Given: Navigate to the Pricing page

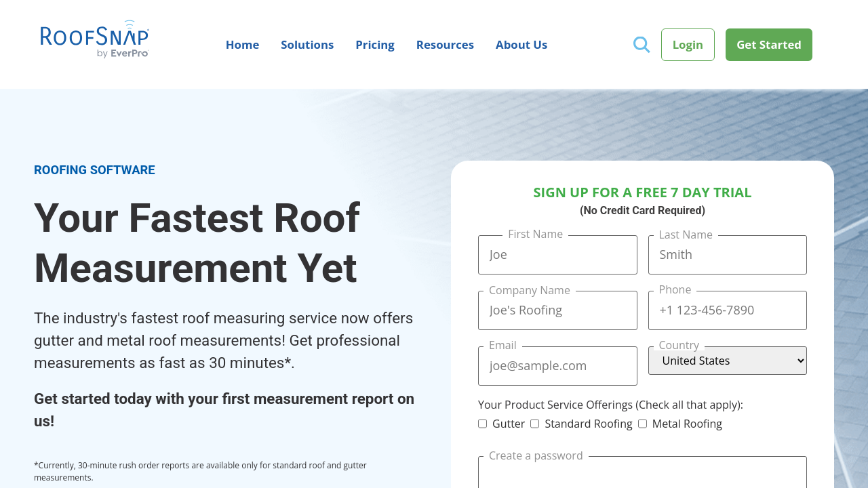Looking at the screenshot, I should 375,45.
